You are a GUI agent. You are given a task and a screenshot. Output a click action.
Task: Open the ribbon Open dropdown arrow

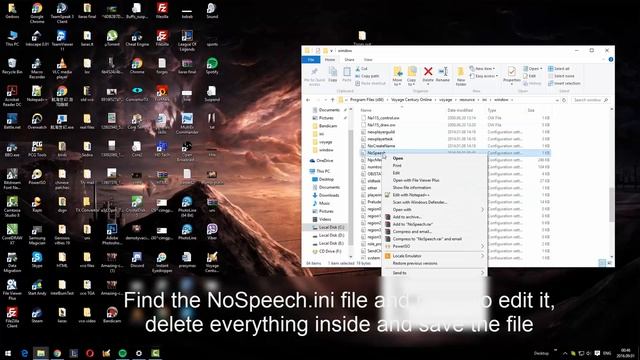tap(541, 69)
